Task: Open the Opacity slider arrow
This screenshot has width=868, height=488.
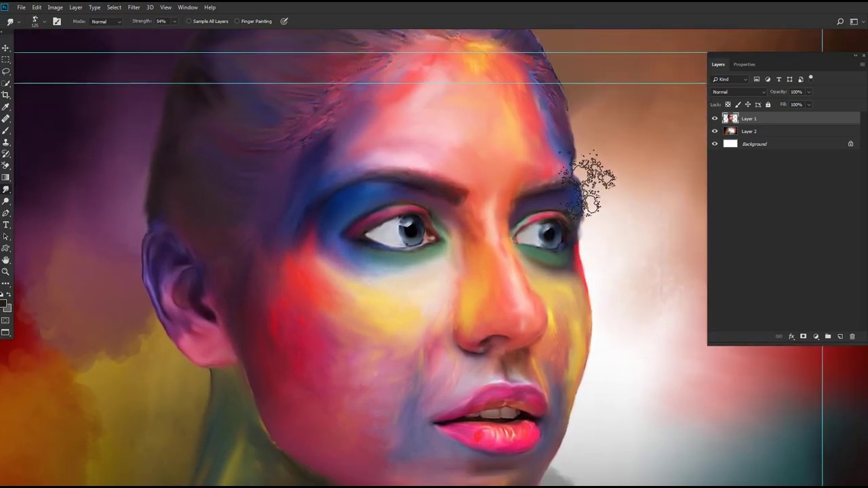Action: pos(808,91)
